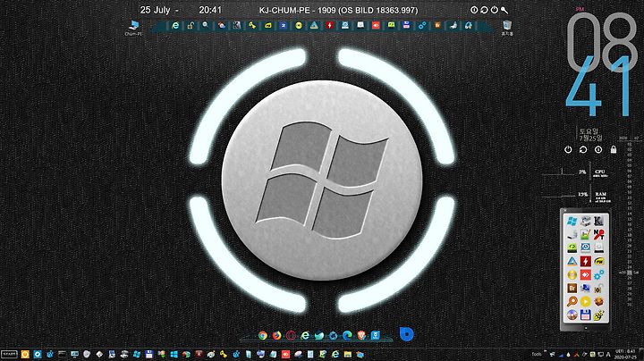Click the wrench settings icon in top bar
This screenshot has height=361, width=644.
[x=504, y=10]
